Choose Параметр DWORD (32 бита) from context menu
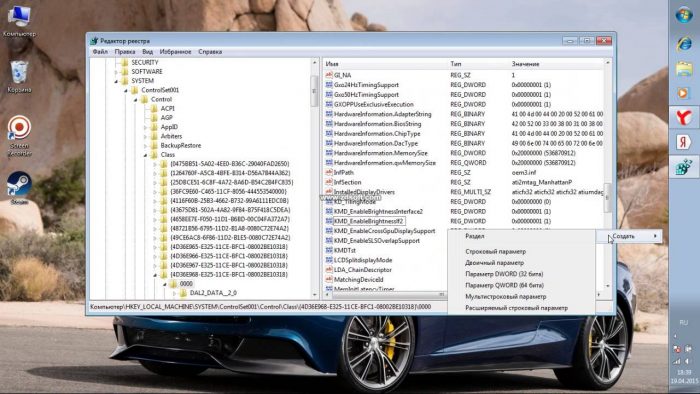The image size is (700, 394). (504, 274)
